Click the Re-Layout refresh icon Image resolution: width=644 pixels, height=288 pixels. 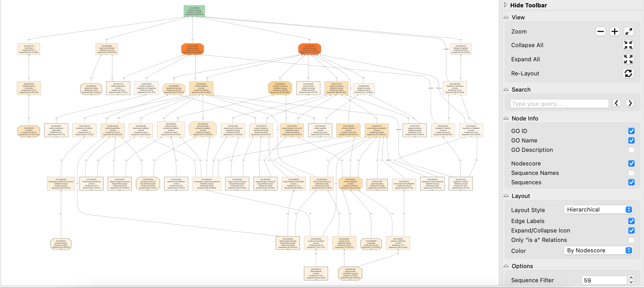click(x=628, y=73)
